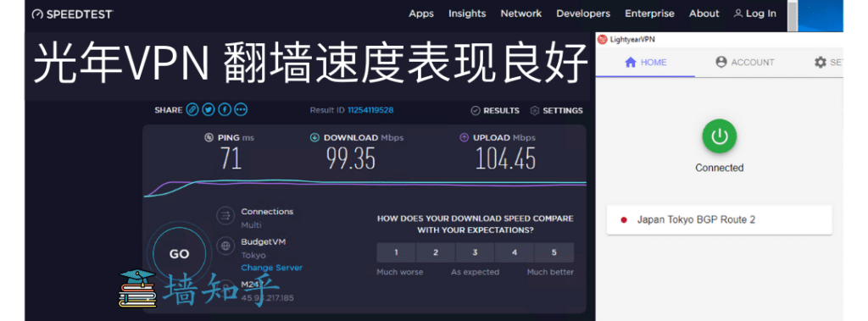Click the BudgetVM server globe icon
This screenshot has height=321, width=868.
pyautogui.click(x=225, y=246)
